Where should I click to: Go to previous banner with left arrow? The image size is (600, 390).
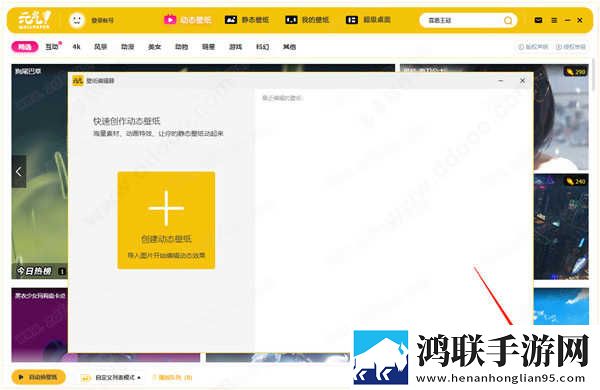(19, 171)
